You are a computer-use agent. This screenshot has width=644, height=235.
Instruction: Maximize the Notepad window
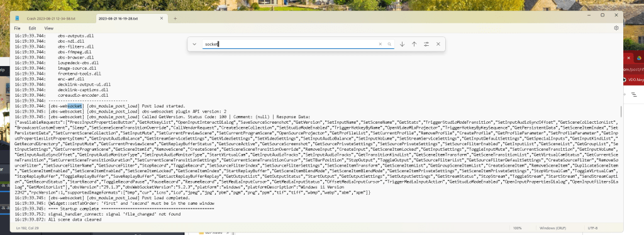(602, 15)
